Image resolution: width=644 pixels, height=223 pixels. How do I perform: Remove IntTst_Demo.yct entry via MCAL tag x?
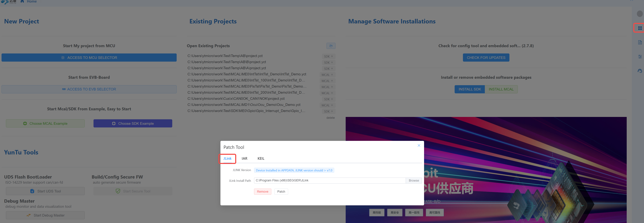click(x=332, y=75)
